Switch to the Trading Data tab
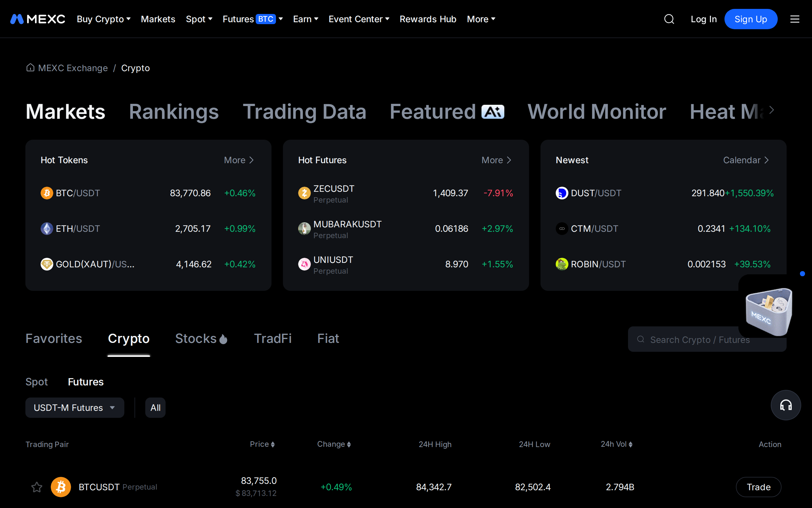812x508 pixels. (304, 111)
